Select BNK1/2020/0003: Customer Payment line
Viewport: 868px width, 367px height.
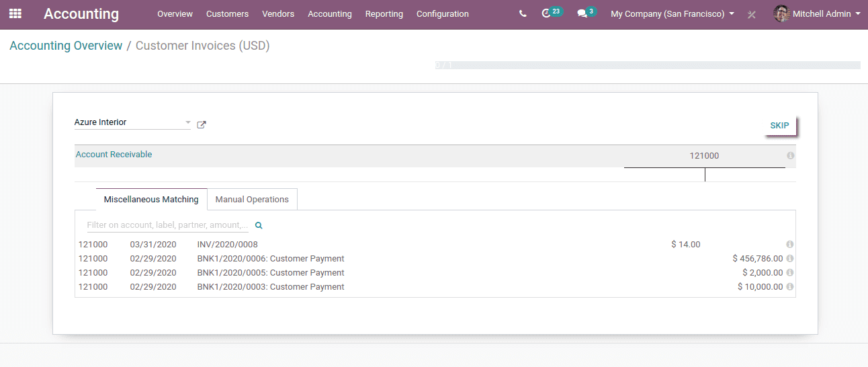coord(271,287)
